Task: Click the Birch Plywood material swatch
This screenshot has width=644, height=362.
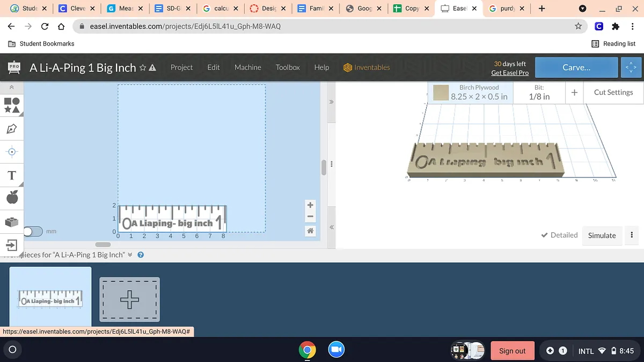Action: coord(441,93)
